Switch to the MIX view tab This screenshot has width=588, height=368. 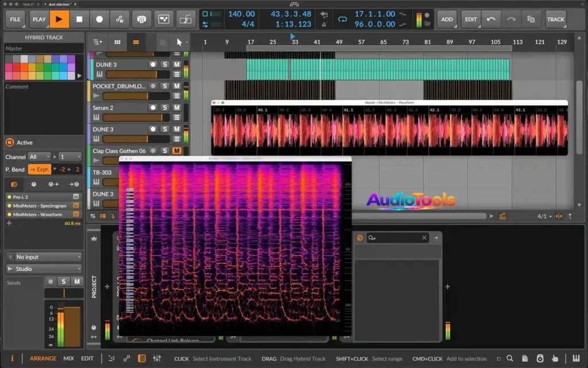pyautogui.click(x=68, y=358)
